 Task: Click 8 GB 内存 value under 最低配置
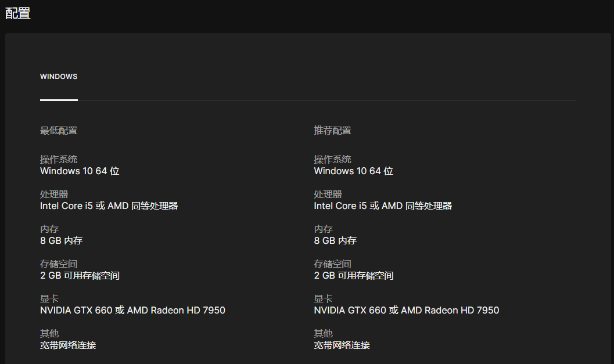pos(62,241)
